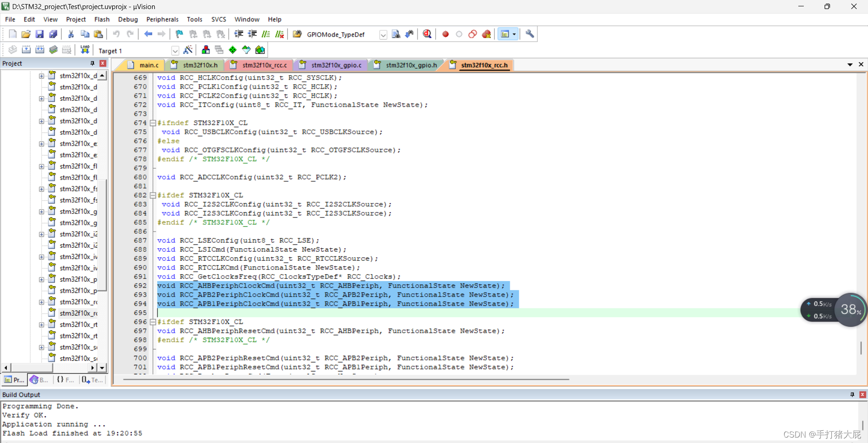Cut selected text with scissors icon
This screenshot has width=868, height=443.
point(71,34)
